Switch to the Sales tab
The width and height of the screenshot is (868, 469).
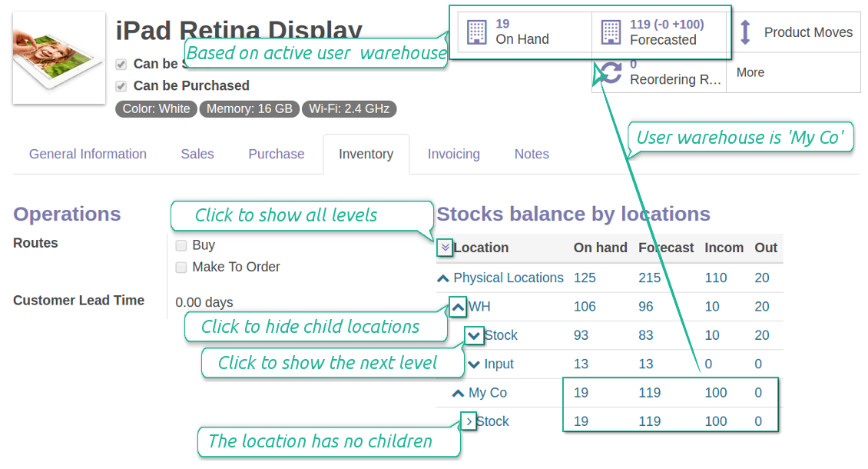[x=197, y=154]
